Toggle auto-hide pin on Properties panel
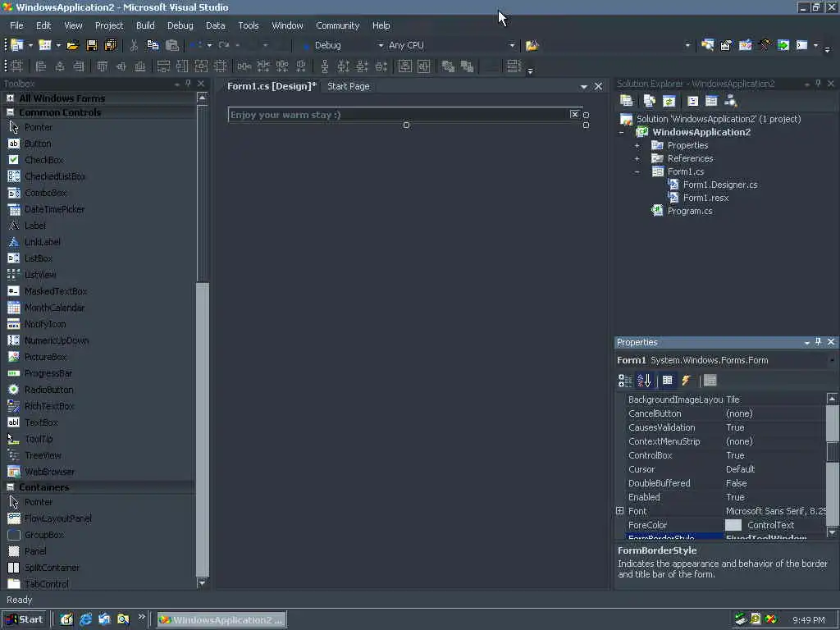Screen dimensions: 840x630 (818, 342)
